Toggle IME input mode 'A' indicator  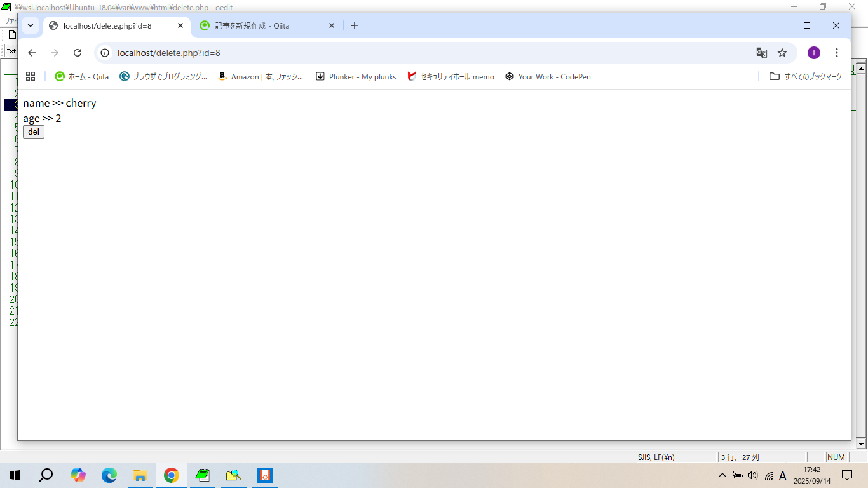(x=783, y=475)
